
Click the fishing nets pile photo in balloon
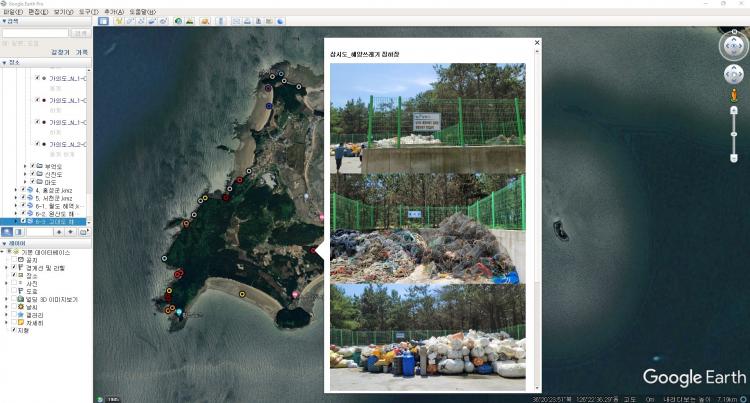tap(428, 229)
